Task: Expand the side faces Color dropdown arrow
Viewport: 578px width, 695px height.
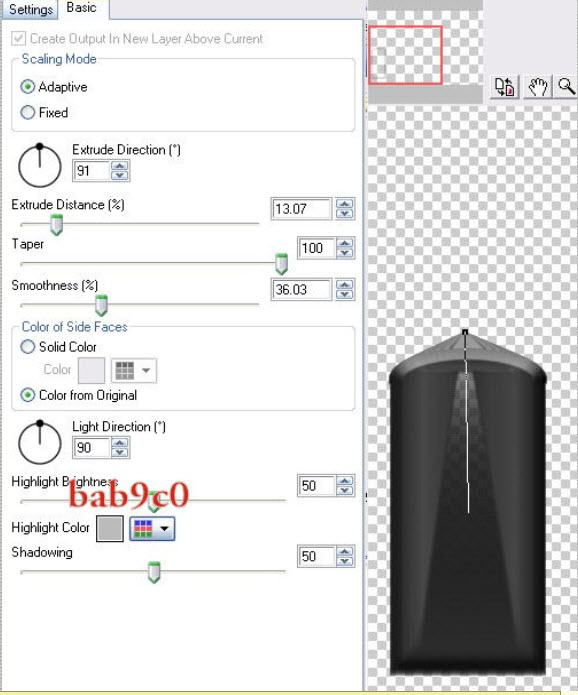Action: [x=146, y=370]
